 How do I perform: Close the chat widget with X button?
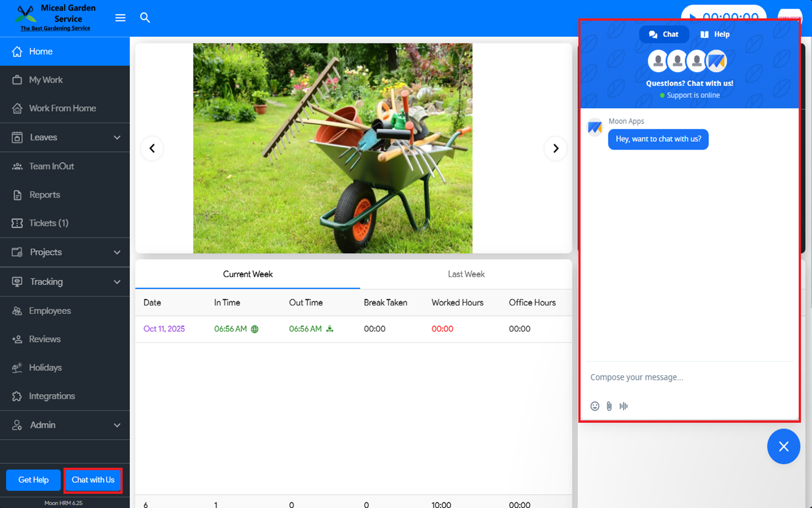point(783,446)
